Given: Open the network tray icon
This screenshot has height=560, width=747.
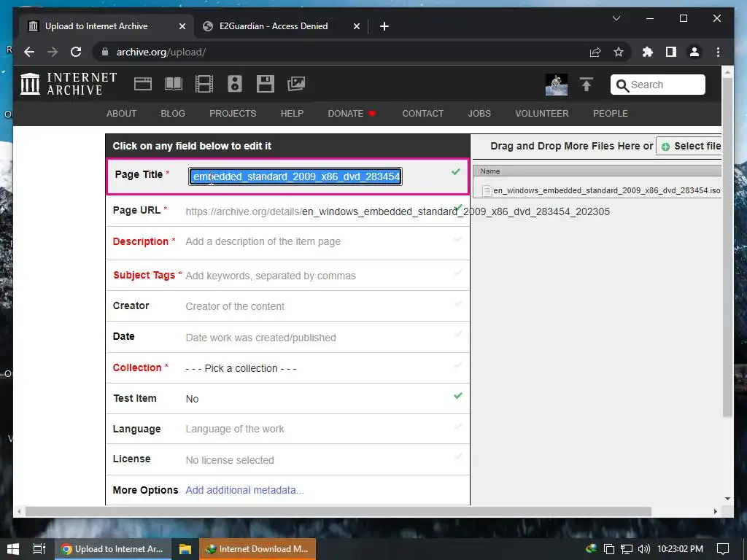Looking at the screenshot, I should [627, 549].
